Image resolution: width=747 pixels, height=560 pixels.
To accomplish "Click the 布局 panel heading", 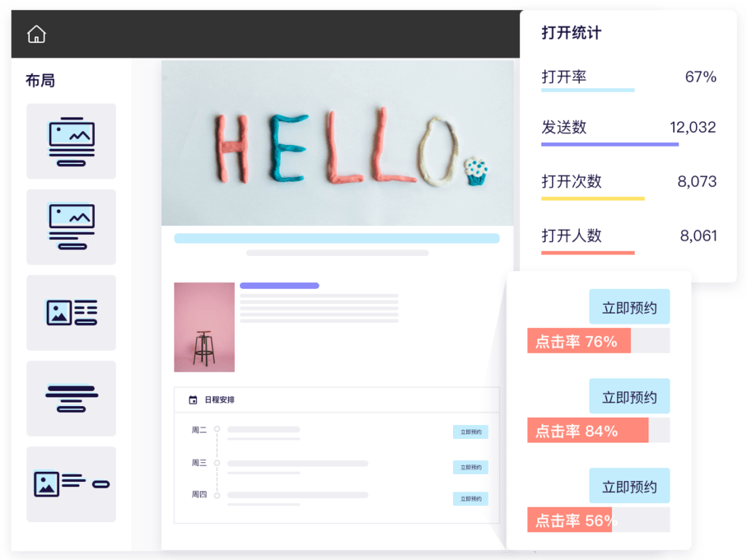I will 40,80.
